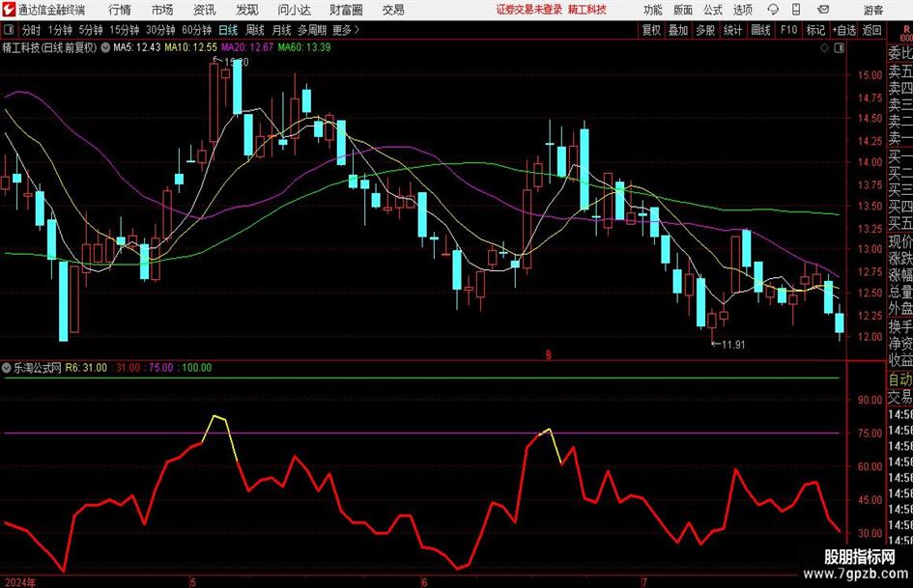Click the 游客 guest account button
This screenshot has width=913, height=588.
[872, 10]
